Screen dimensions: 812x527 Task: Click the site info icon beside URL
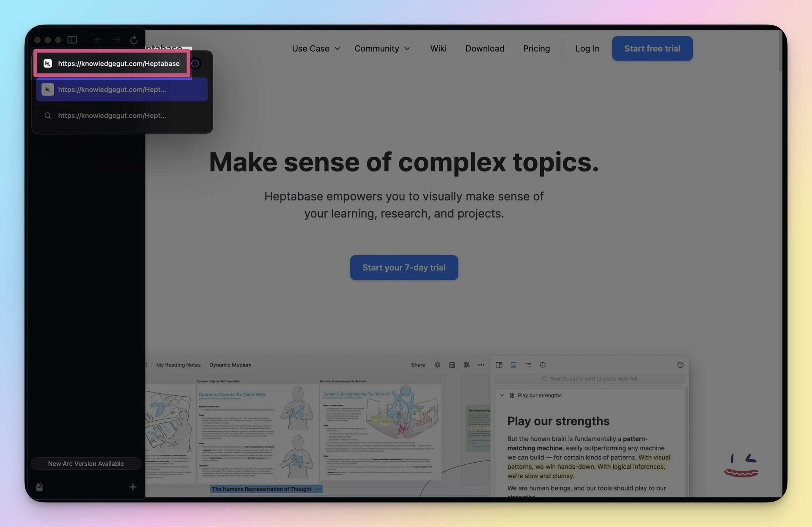click(x=195, y=63)
